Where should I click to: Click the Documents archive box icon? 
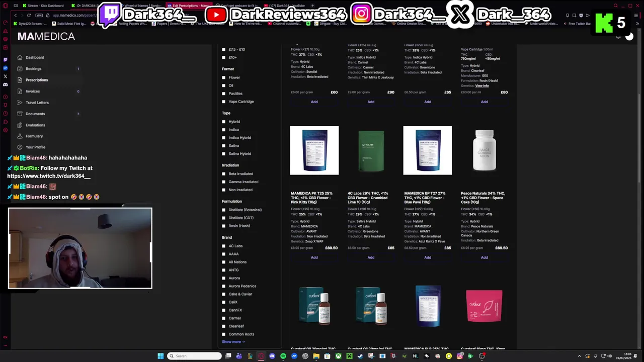point(20,114)
